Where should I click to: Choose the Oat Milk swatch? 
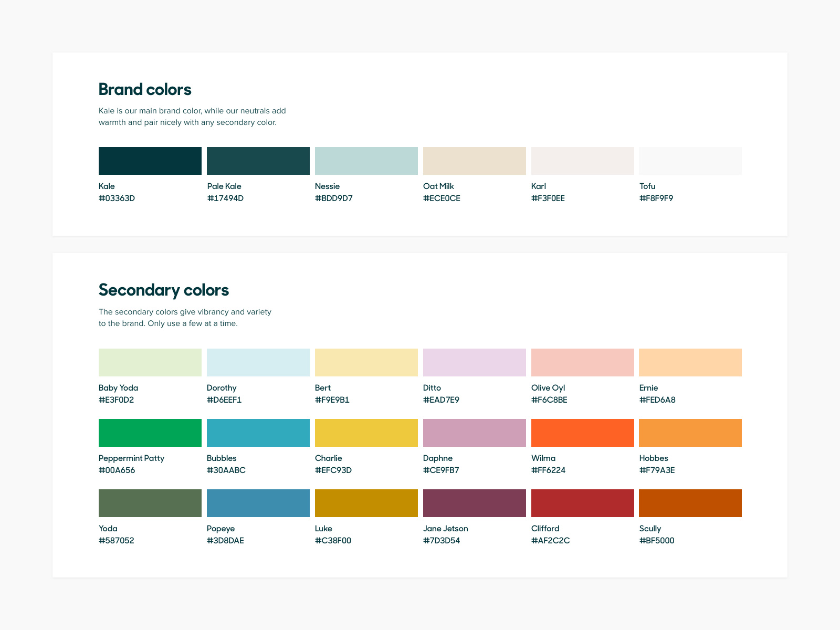(x=475, y=161)
